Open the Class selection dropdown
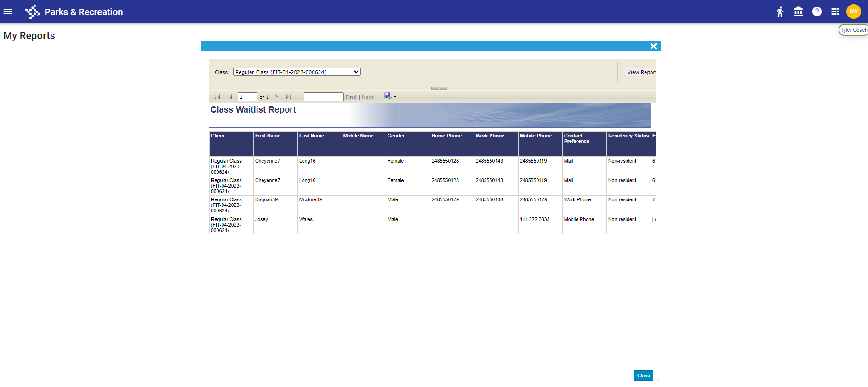868x387 pixels. pyautogui.click(x=297, y=72)
